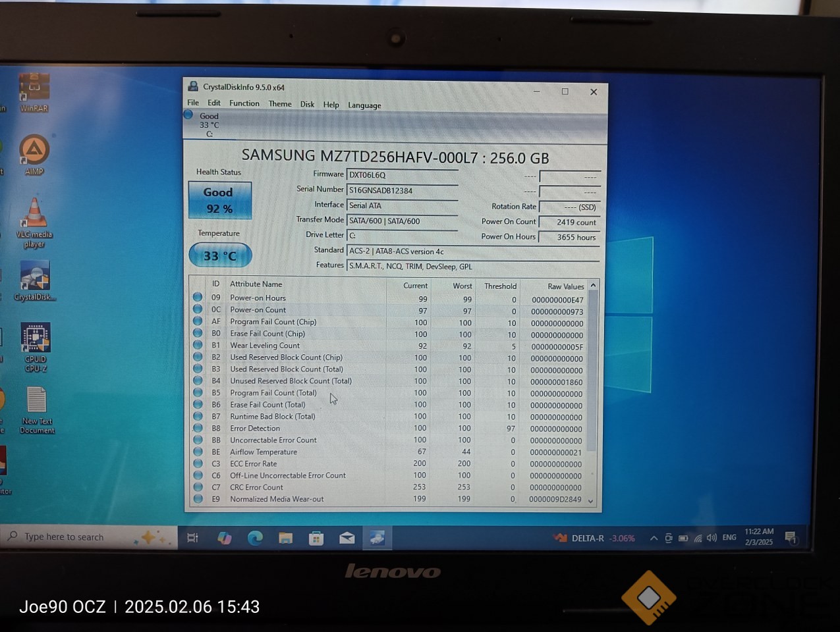The width and height of the screenshot is (840, 632).
Task: Click the Attribute Name column header
Action: (x=256, y=284)
